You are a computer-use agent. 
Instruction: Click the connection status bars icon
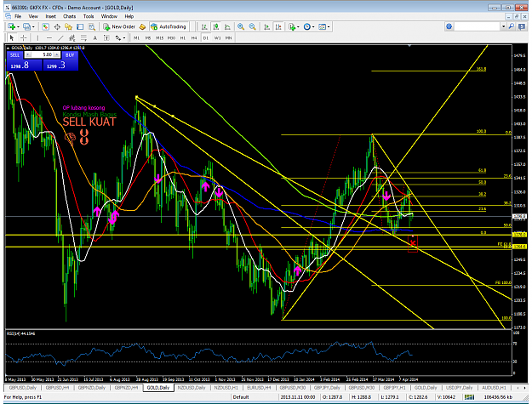[470, 397]
